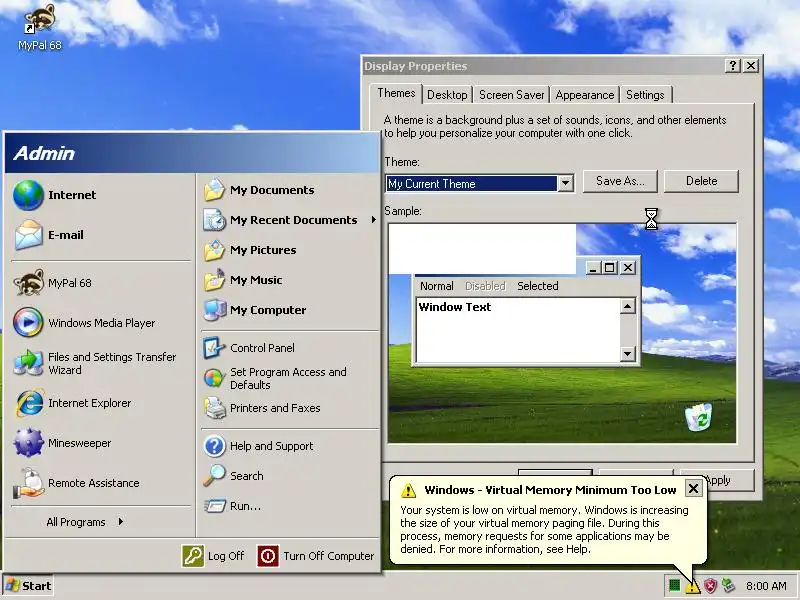The image size is (800, 600).
Task: Click the Turn Off Computer power icon
Action: tap(268, 556)
